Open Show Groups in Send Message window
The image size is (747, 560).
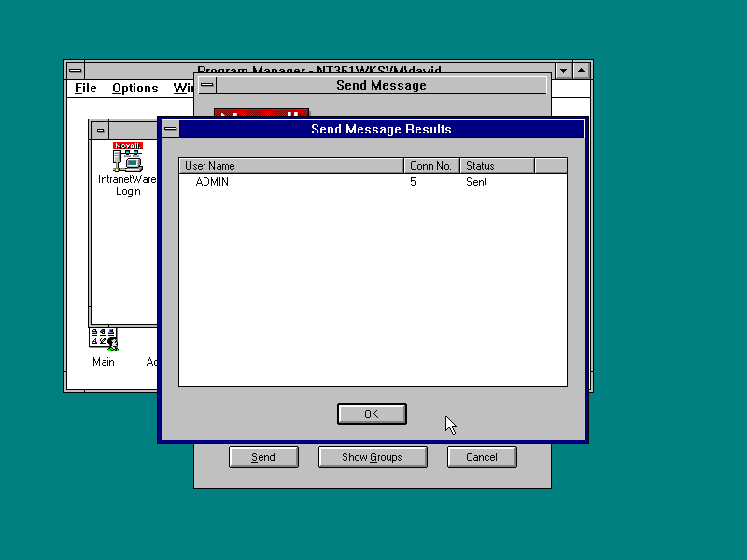[373, 457]
